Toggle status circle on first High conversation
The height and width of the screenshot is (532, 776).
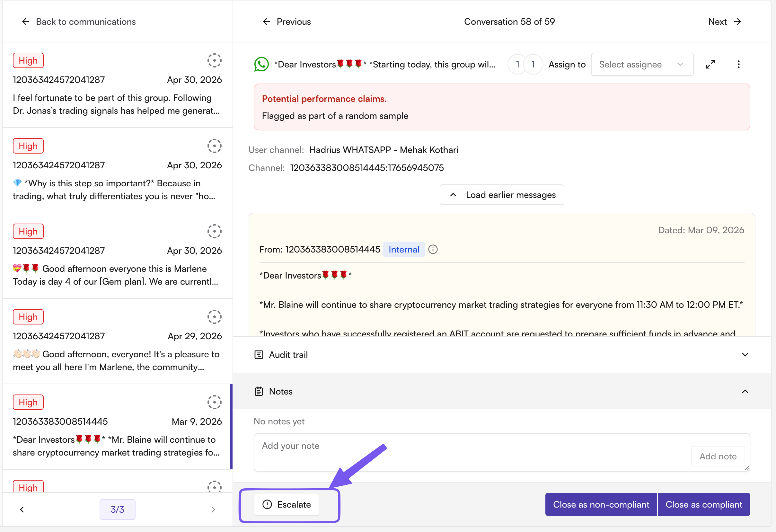click(214, 60)
